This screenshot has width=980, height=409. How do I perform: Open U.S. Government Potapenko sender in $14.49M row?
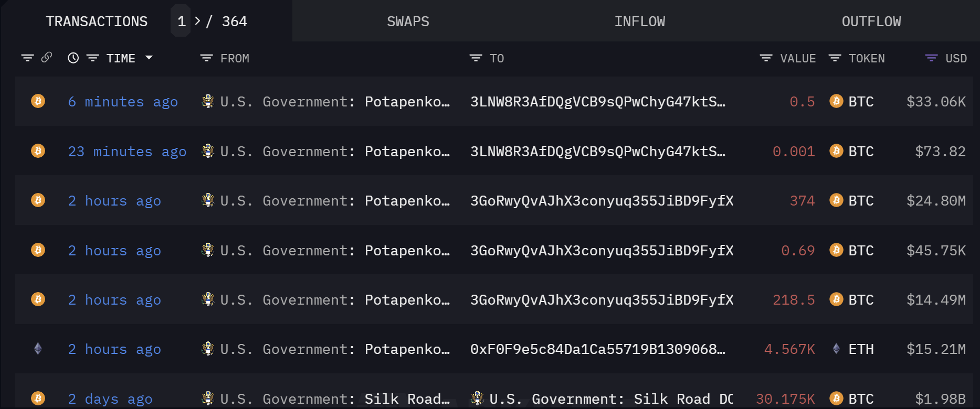[x=335, y=299]
